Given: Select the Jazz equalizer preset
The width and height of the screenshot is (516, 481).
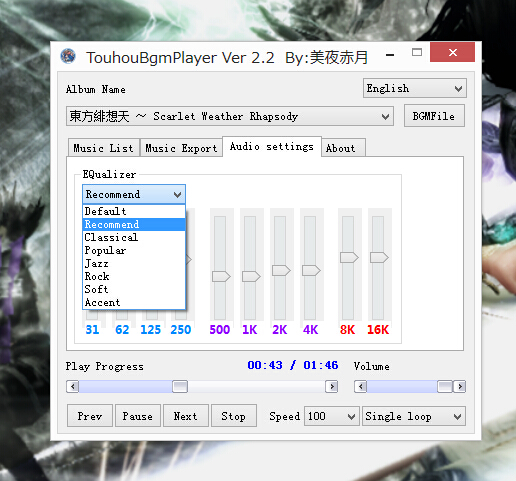Looking at the screenshot, I should click(134, 263).
